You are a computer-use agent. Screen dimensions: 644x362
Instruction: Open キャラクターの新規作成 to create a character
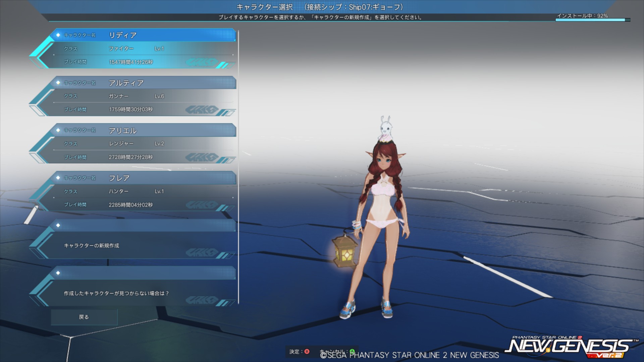click(134, 246)
